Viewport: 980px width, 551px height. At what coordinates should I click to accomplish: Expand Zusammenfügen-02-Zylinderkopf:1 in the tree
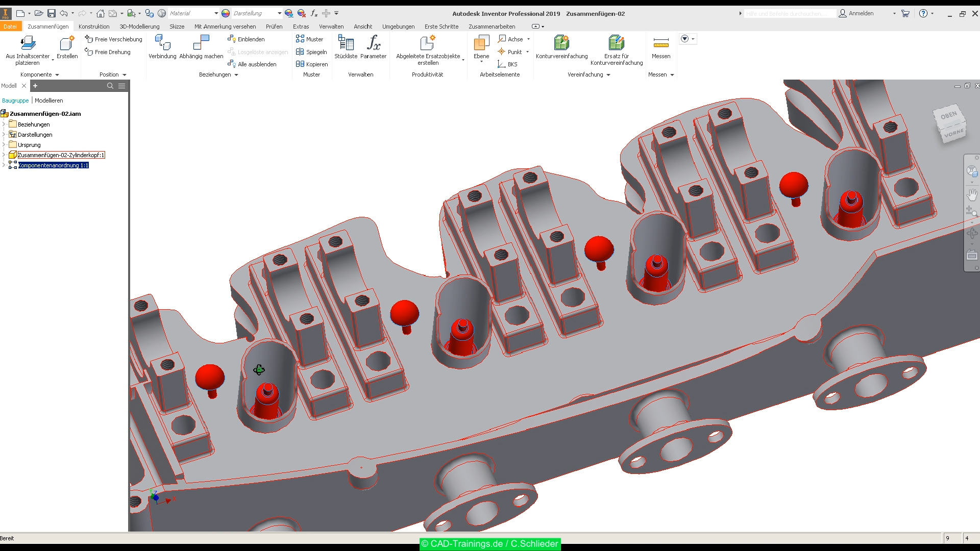[x=4, y=155]
